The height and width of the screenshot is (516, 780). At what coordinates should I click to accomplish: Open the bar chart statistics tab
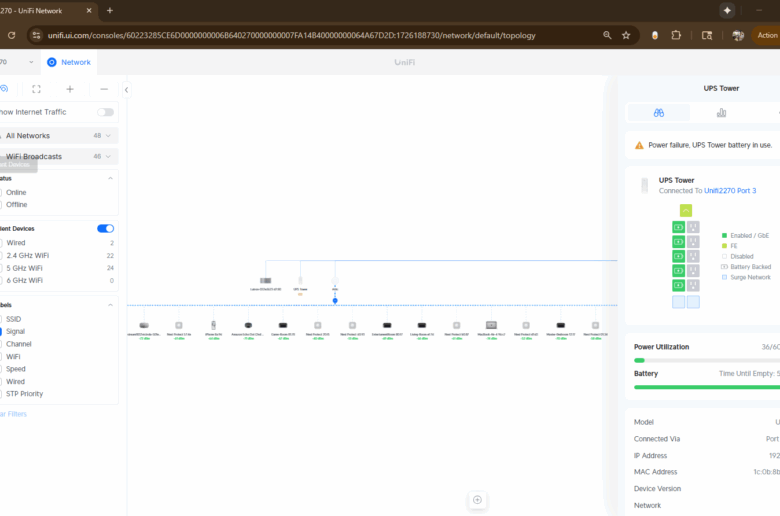721,113
